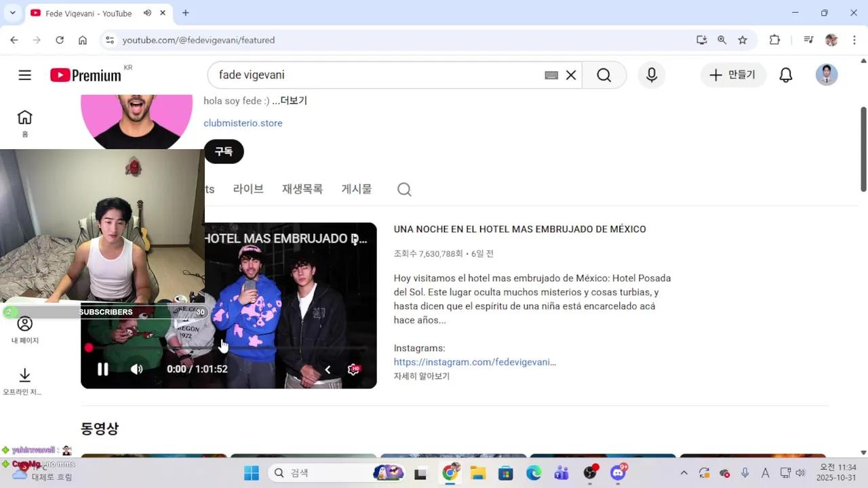Screen dimensions: 868x488
Task: Click the 동영상 section heading
Action: (x=100, y=428)
